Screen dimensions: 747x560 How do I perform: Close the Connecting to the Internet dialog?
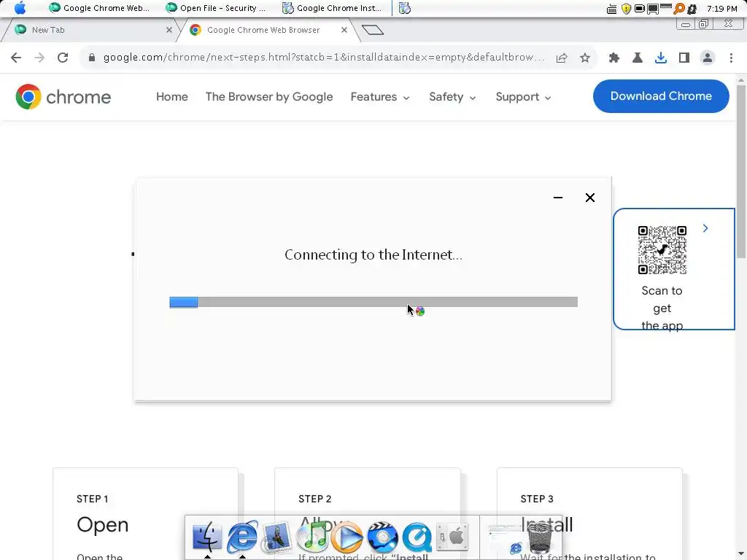pyautogui.click(x=589, y=198)
